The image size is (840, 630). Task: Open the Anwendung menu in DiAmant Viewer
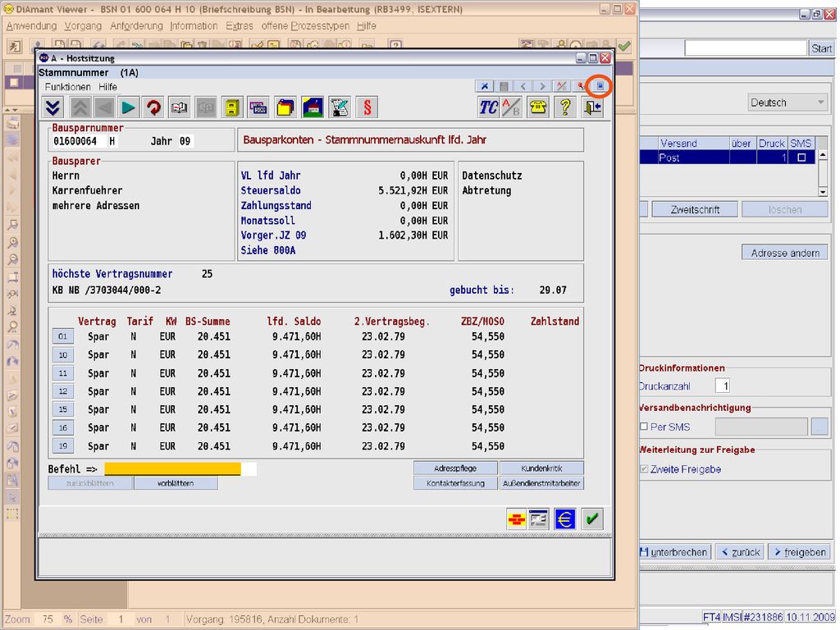[x=32, y=25]
